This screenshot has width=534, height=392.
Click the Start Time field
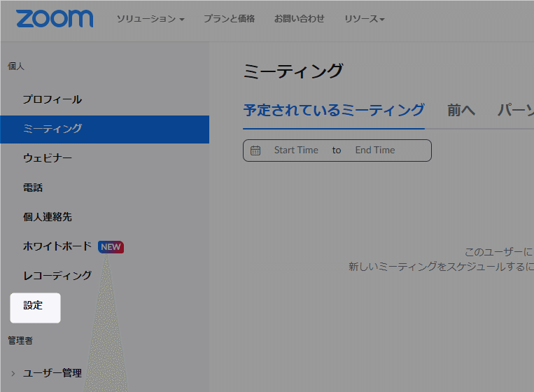pos(296,150)
